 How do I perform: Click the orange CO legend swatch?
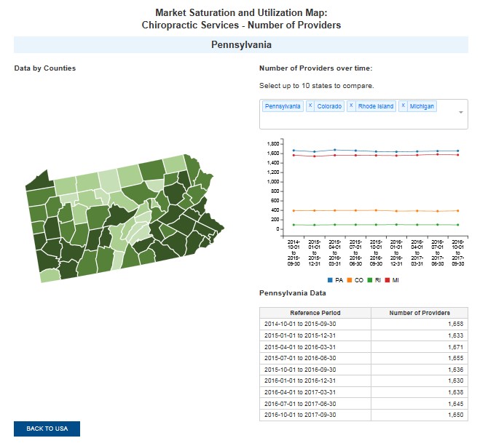point(350,279)
